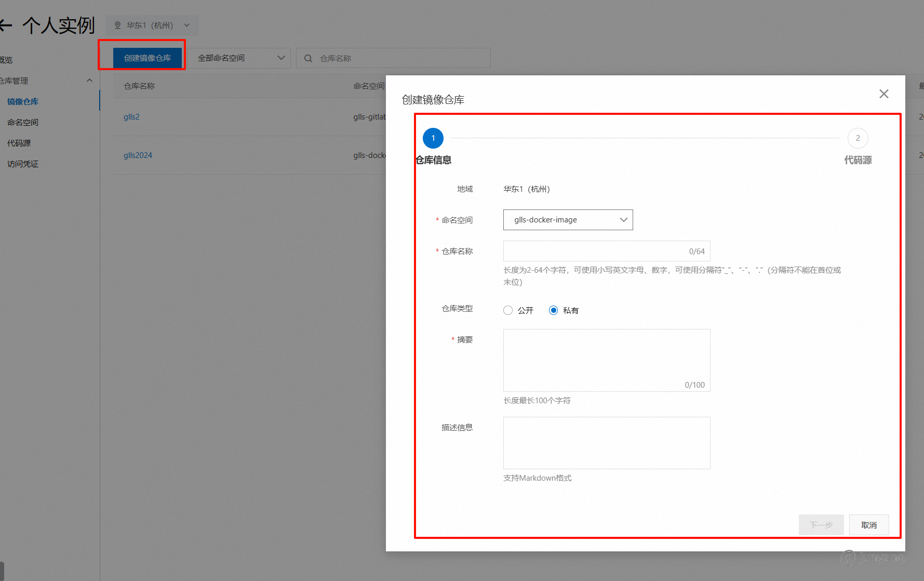The height and width of the screenshot is (581, 924).
Task: Open 代码源 in the sidebar
Action: click(x=19, y=143)
